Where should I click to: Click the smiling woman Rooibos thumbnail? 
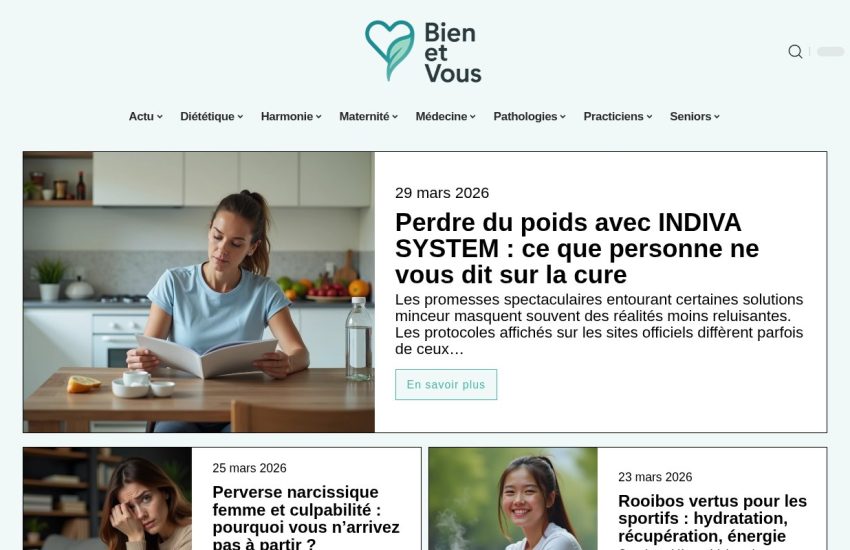[x=513, y=499]
